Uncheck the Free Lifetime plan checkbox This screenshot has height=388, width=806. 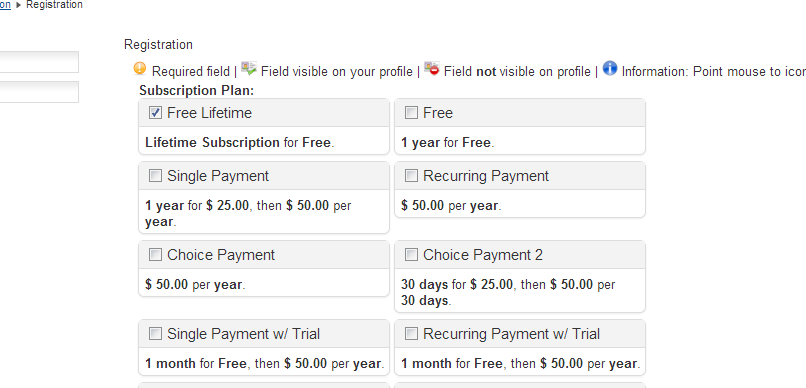tap(155, 113)
